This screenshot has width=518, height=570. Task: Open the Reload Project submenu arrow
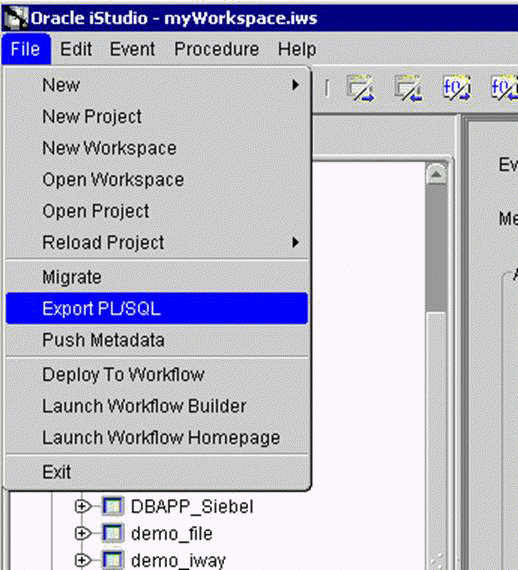point(296,242)
